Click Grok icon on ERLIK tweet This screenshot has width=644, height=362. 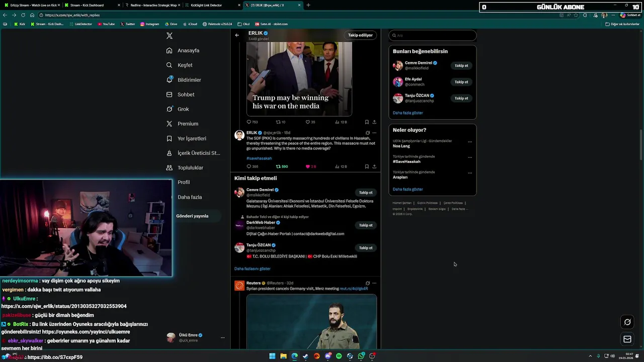click(367, 133)
